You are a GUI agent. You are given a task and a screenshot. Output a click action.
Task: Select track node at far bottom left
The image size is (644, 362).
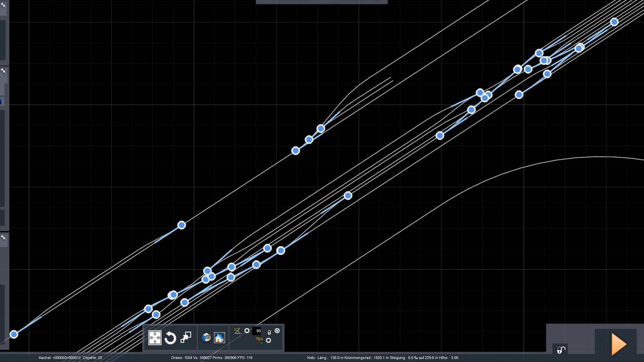tap(14, 334)
